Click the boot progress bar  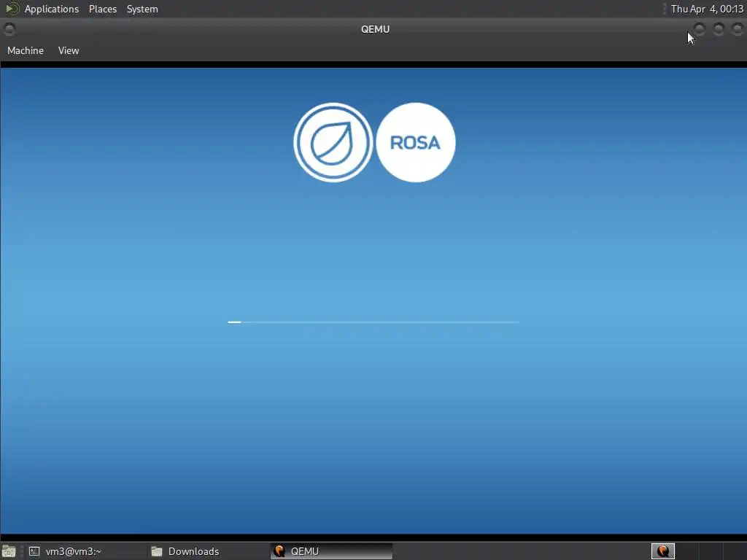click(x=373, y=322)
